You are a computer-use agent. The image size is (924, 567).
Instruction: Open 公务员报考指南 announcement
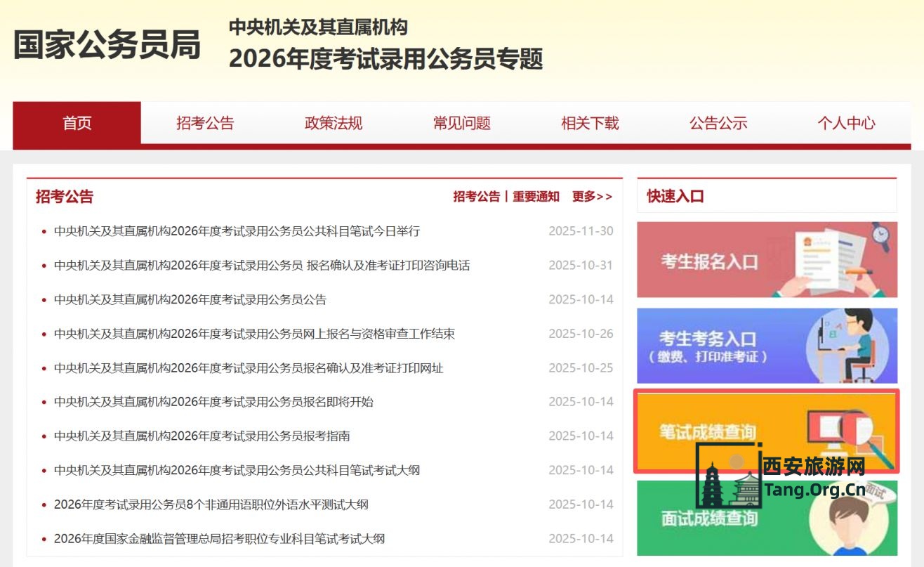[x=202, y=436]
